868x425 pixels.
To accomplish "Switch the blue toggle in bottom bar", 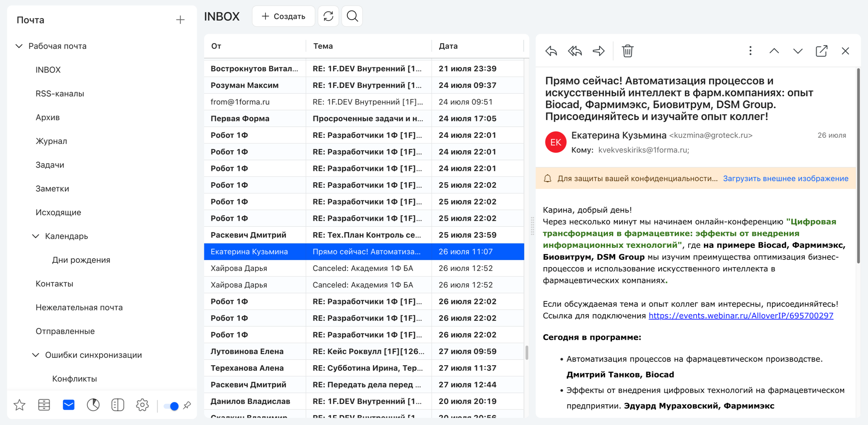I will pos(171,406).
